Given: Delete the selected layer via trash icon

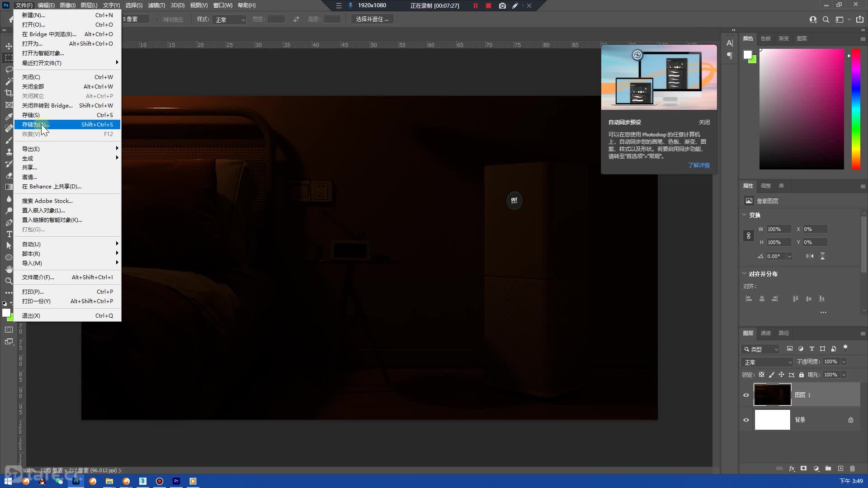Looking at the screenshot, I should [x=853, y=469].
